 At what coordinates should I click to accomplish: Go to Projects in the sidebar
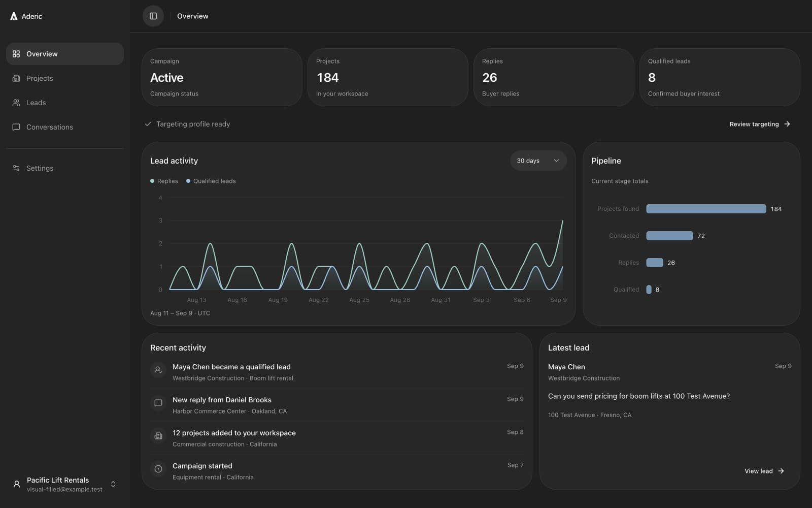[65, 78]
